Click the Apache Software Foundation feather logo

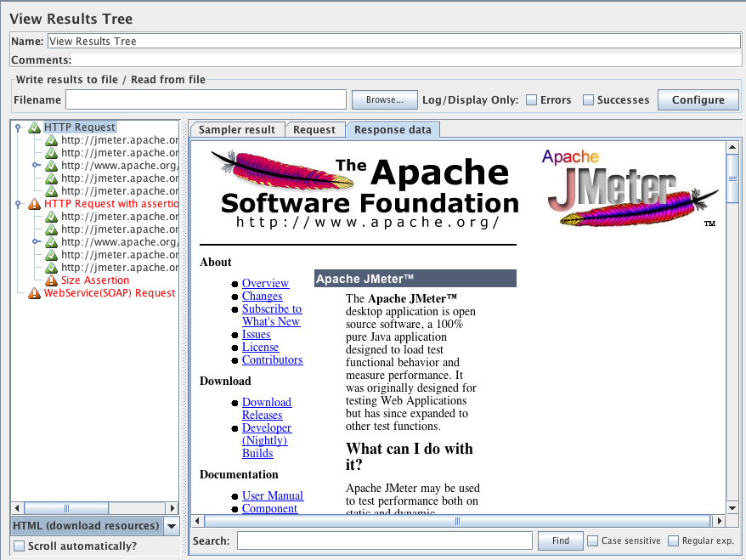pyautogui.click(x=281, y=170)
